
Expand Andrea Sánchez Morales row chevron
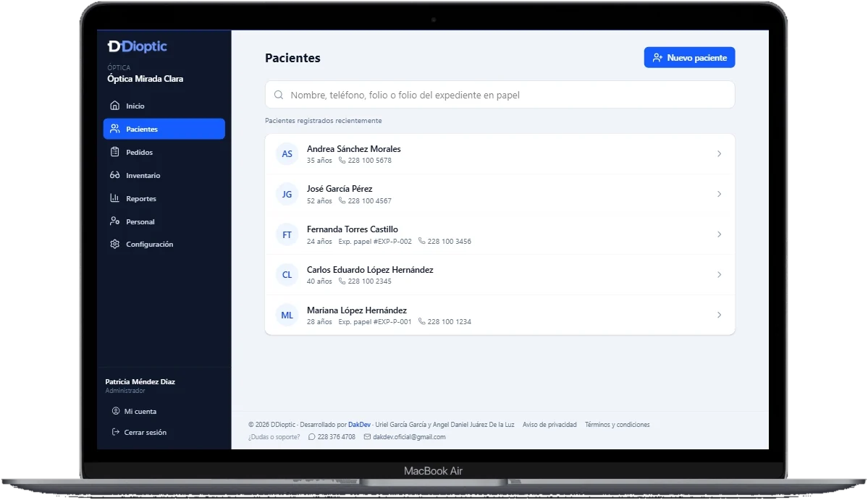tap(719, 153)
